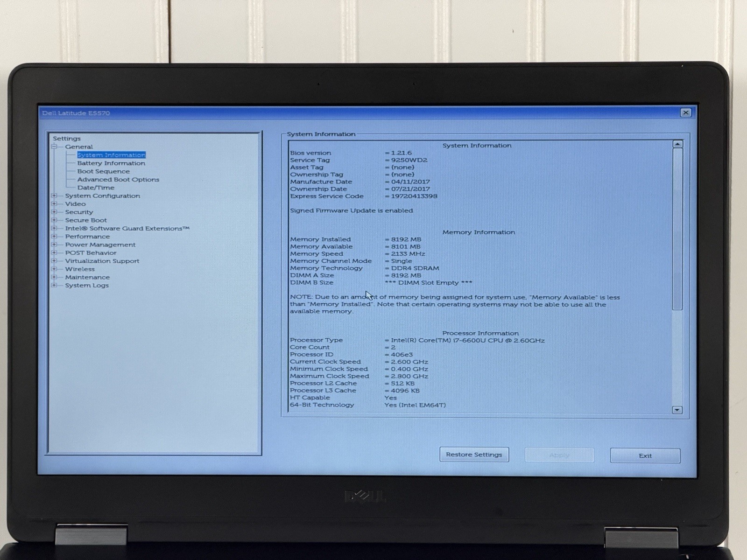
Task: Open Battery Information page
Action: click(111, 163)
